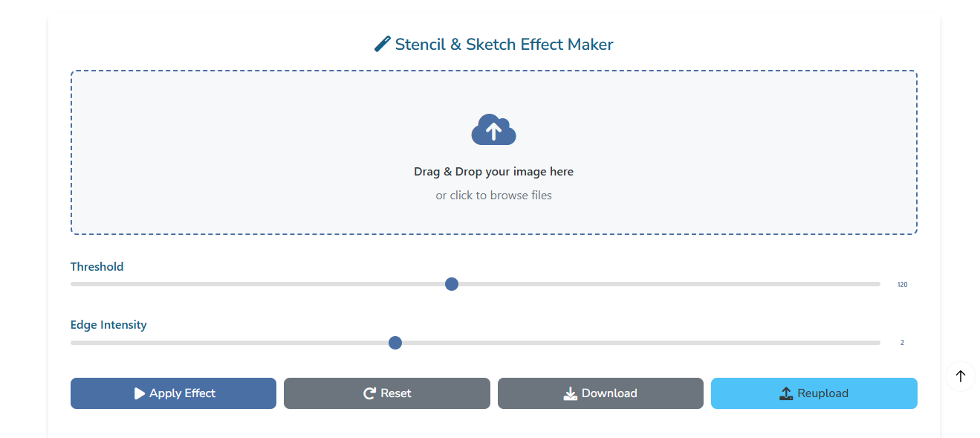Click the Threshold value 120 readout
Image resolution: width=980 pixels, height=438 pixels.
(x=902, y=285)
